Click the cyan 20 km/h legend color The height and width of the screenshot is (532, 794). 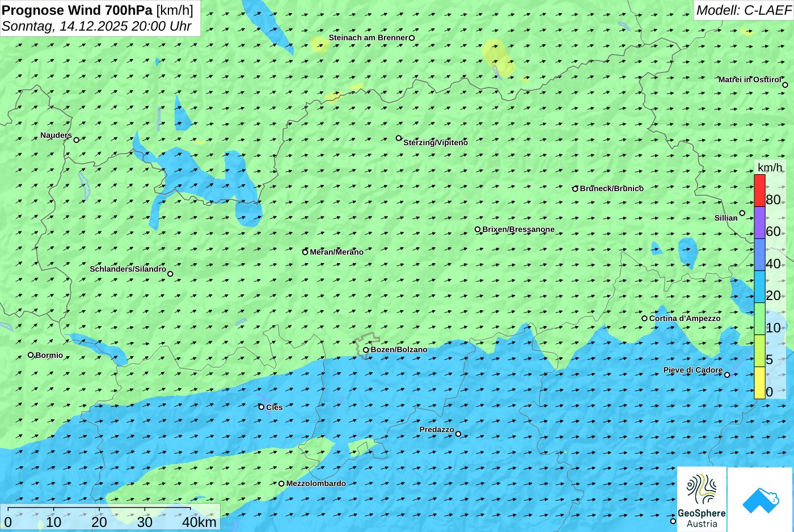coord(759,286)
